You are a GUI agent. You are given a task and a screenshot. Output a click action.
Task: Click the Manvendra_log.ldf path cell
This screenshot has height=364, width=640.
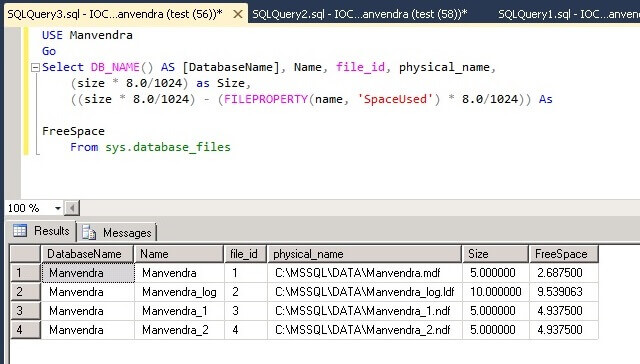pos(365,292)
